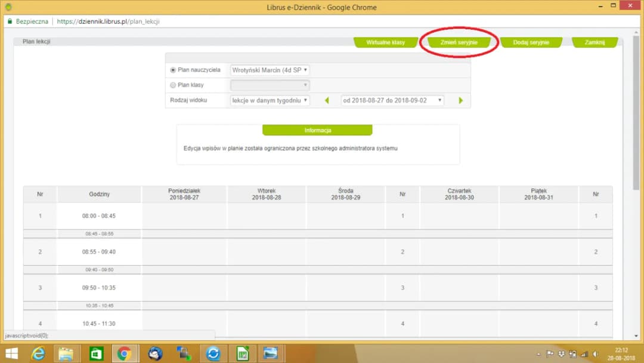Click the Wirtualne klasy tab button
This screenshot has width=644, height=363.
pos(386,42)
